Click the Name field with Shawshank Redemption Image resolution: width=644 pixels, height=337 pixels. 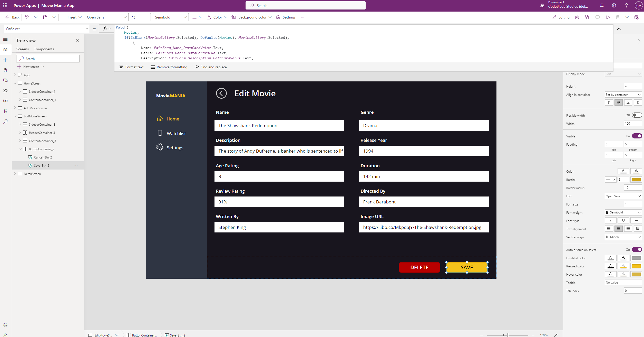pos(279,125)
